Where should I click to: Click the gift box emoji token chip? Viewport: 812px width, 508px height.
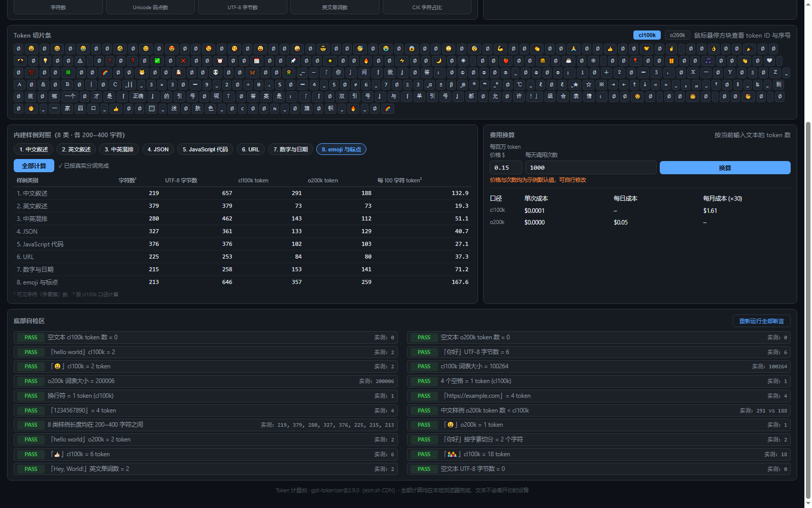pyautogui.click(x=671, y=60)
